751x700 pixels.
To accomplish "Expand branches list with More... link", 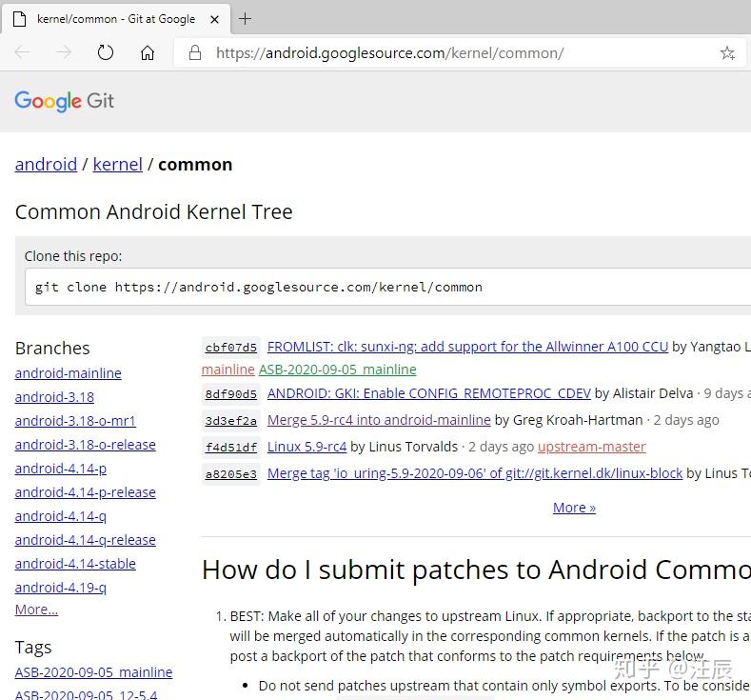I will pos(36,610).
